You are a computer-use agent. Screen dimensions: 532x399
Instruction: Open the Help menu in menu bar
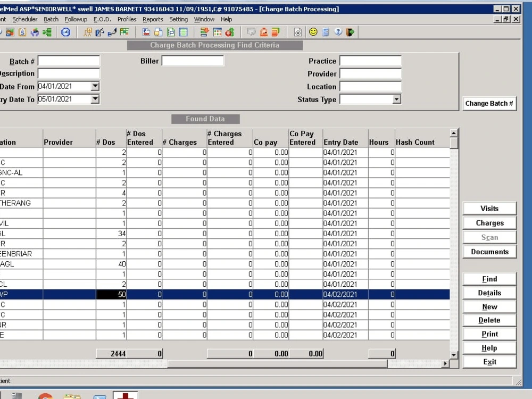pyautogui.click(x=226, y=19)
